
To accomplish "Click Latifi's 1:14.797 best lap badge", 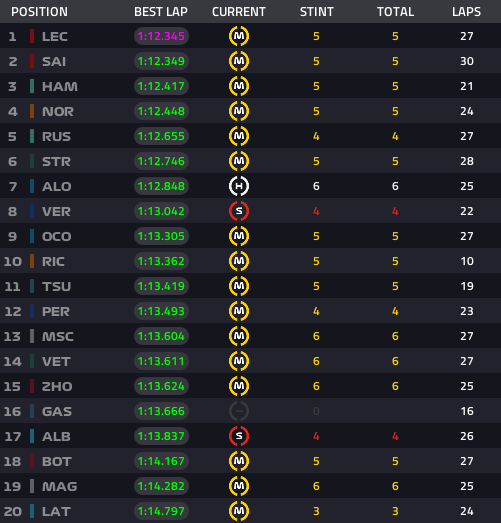I will click(161, 511).
